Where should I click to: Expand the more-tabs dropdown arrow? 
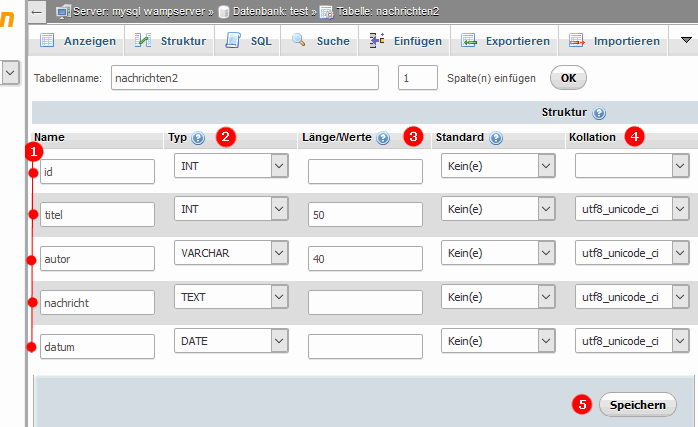(686, 40)
